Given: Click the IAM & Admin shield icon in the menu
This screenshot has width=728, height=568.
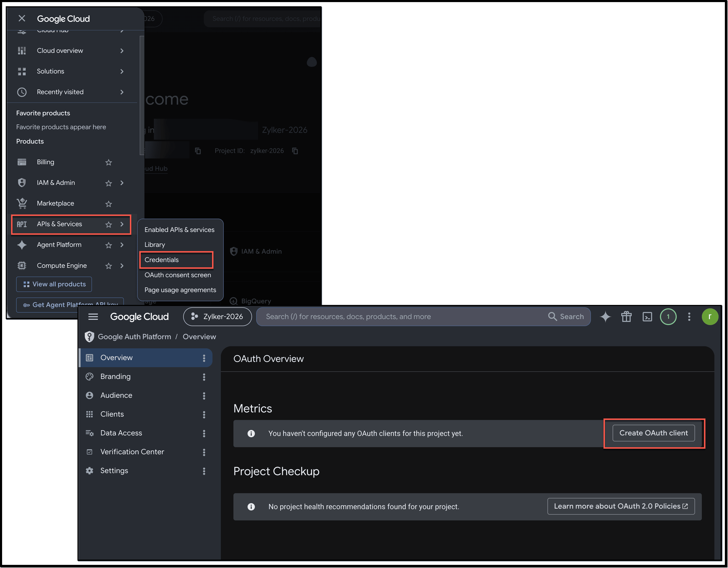Looking at the screenshot, I should point(22,183).
